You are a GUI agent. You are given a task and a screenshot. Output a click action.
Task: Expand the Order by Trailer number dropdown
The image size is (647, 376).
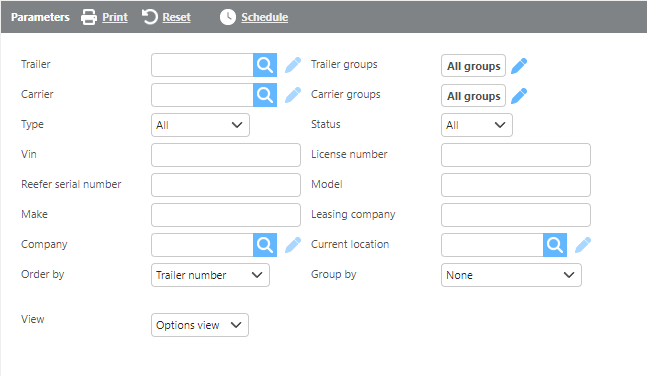[210, 275]
